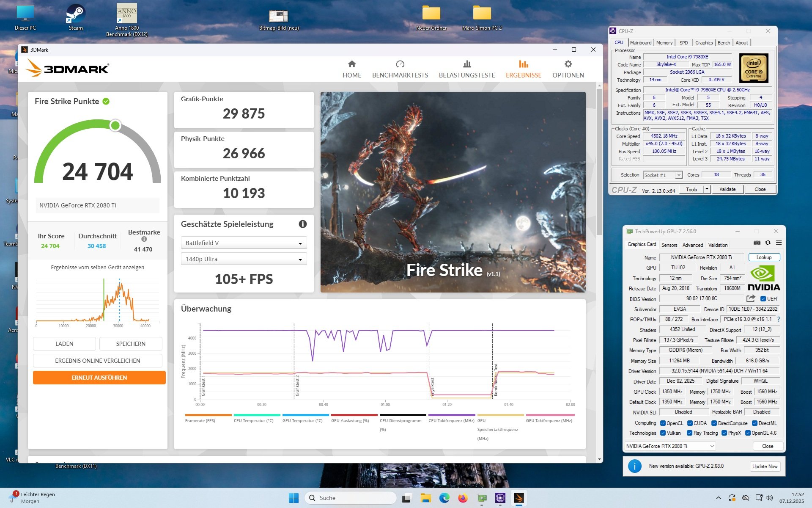Switch to Sensors tab in GPU-Z
The height and width of the screenshot is (508, 812).
coord(669,245)
